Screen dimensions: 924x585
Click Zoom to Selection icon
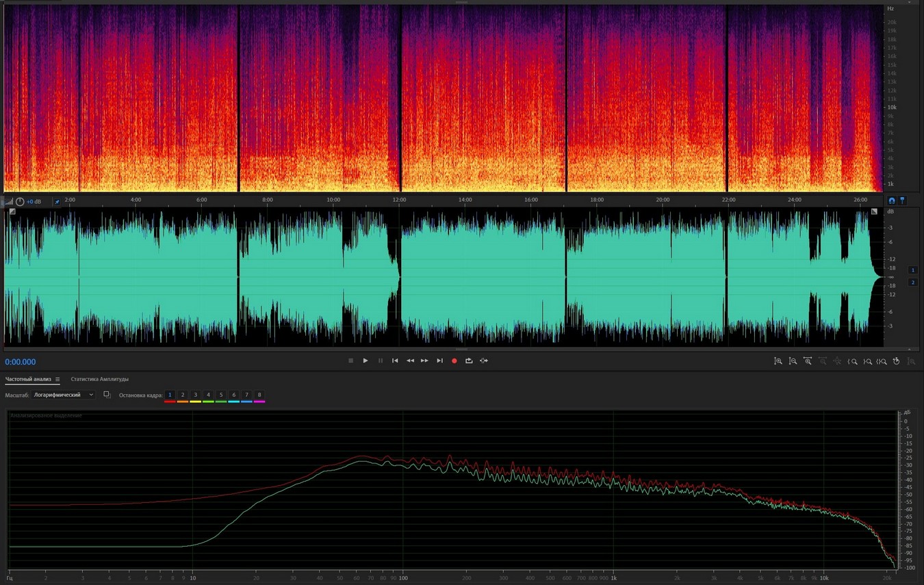click(x=882, y=361)
